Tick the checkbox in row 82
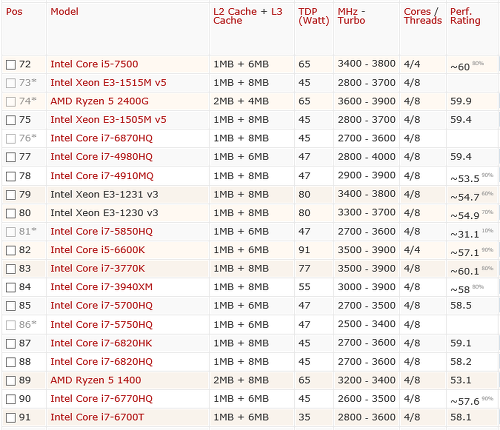The image size is (500, 430). (x=11, y=250)
